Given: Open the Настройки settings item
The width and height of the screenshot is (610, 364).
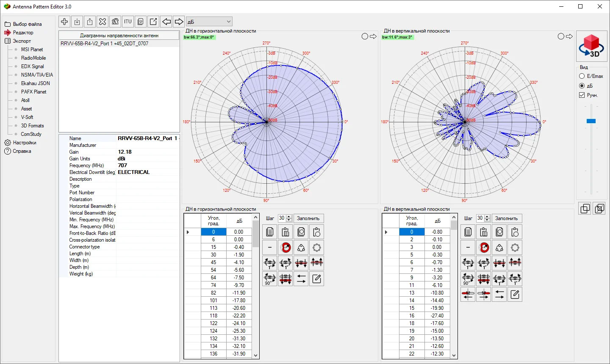Looking at the screenshot, I should [x=24, y=143].
